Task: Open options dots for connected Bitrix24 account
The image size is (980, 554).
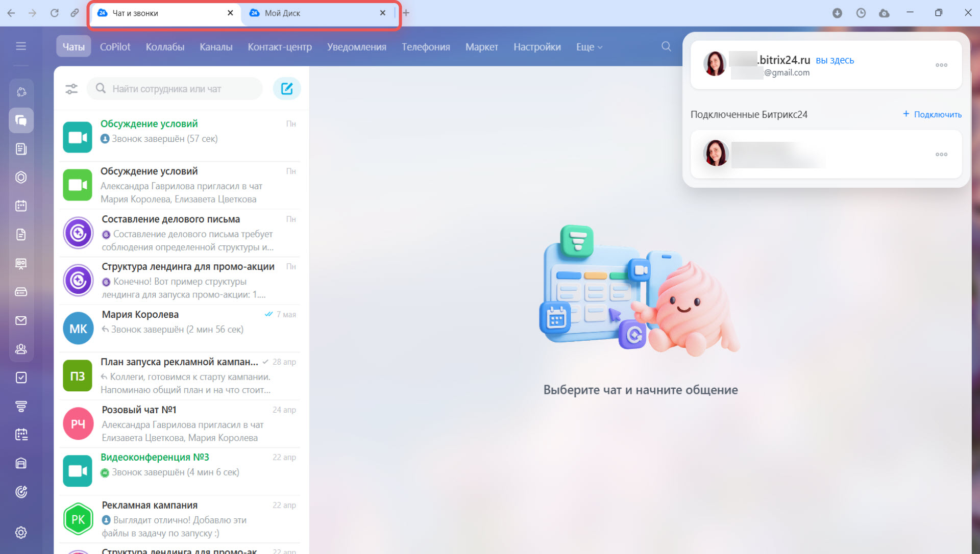Action: click(x=942, y=154)
